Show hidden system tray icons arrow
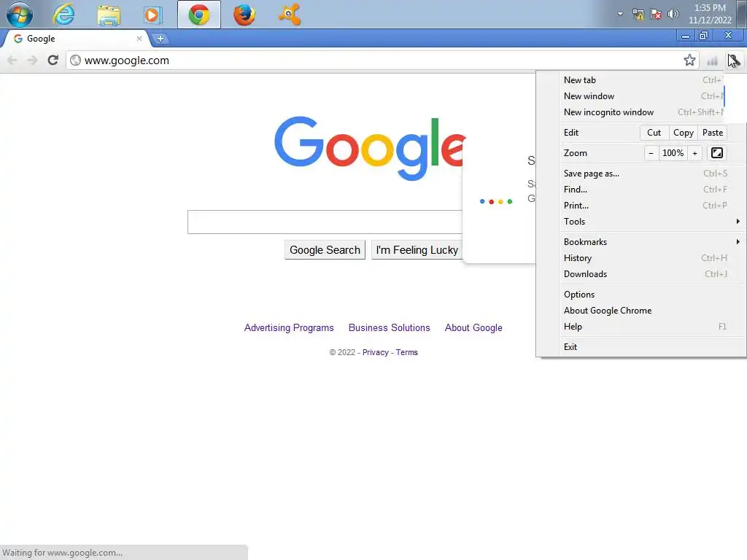 [620, 14]
